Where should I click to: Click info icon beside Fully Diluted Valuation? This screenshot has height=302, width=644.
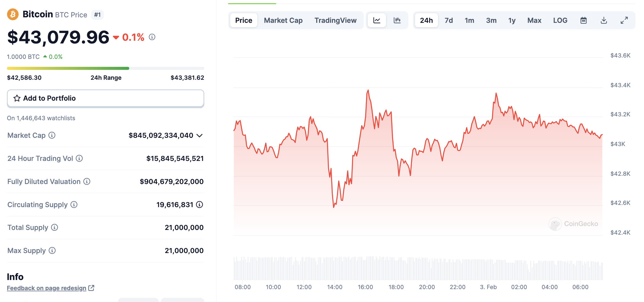tap(87, 182)
